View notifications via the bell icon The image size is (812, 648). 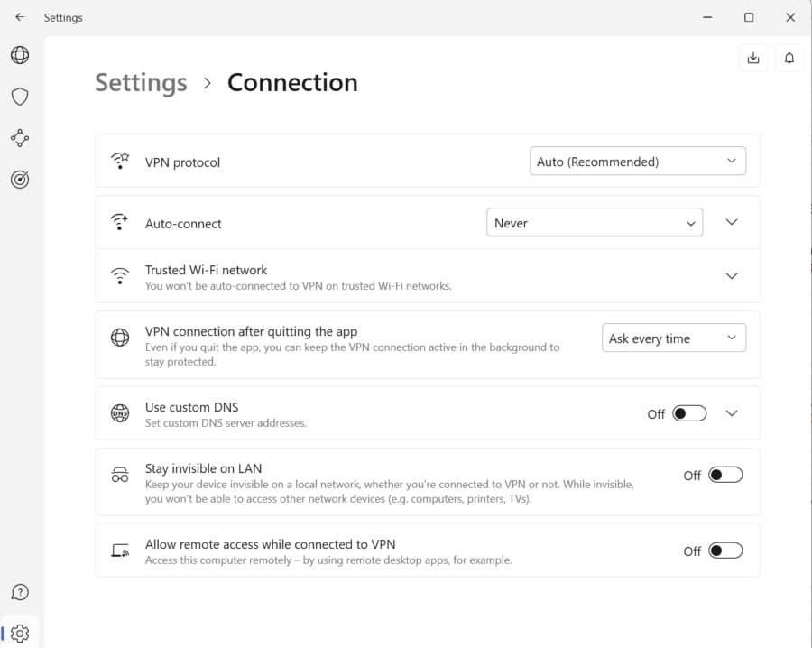789,57
